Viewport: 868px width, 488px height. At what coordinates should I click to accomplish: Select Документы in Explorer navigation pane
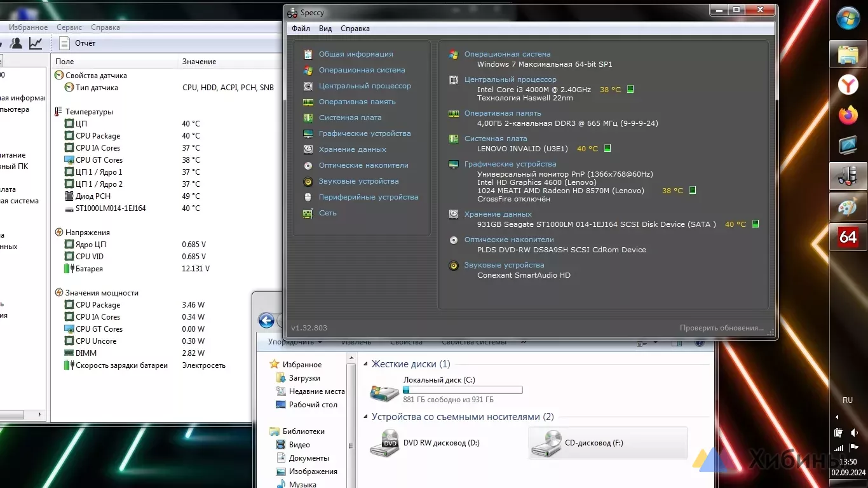click(309, 458)
